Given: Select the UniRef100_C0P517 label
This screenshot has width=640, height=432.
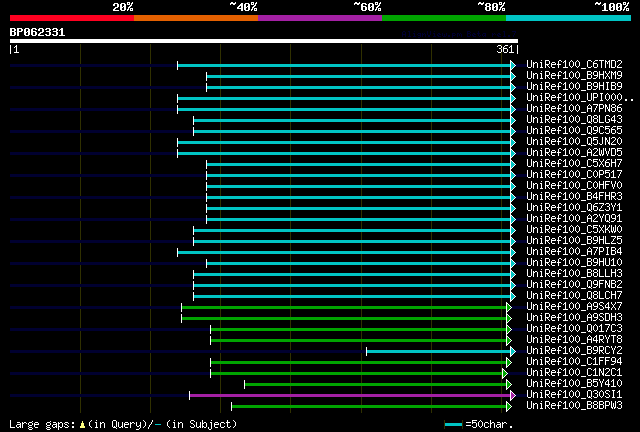Looking at the screenshot, I should [x=574, y=175].
